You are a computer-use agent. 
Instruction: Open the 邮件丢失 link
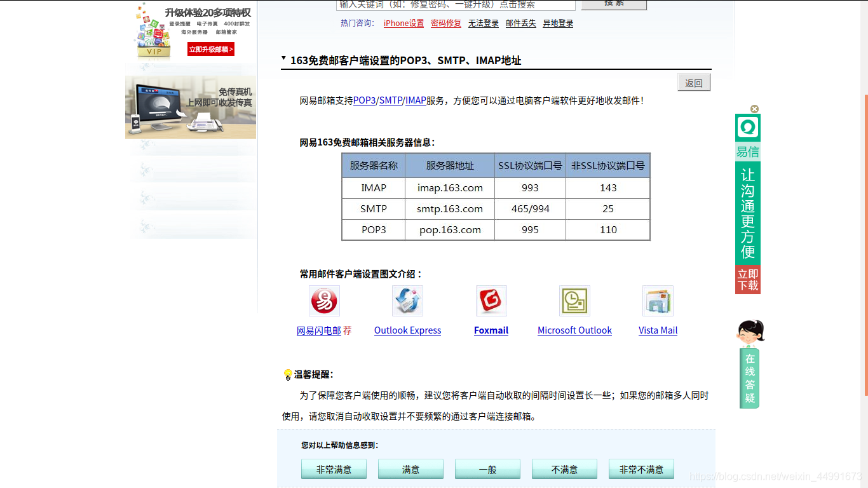(521, 24)
